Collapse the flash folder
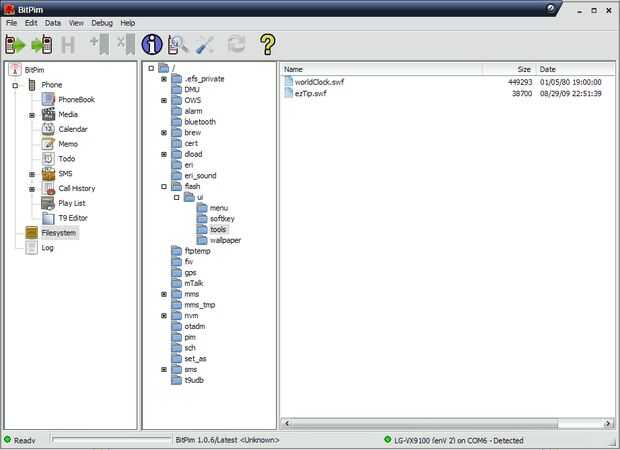The image size is (620, 450). [x=164, y=187]
